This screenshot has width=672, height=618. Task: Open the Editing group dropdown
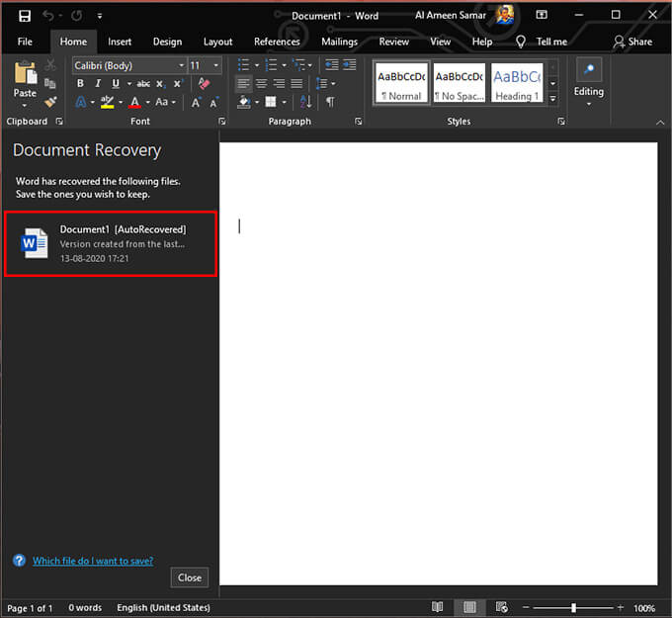[x=588, y=84]
